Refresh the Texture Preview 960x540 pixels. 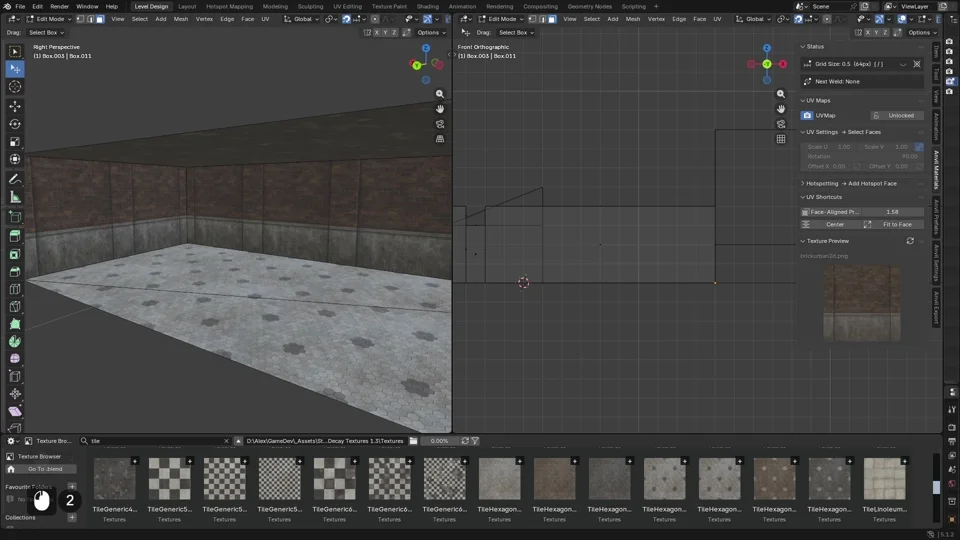pyautogui.click(x=910, y=241)
